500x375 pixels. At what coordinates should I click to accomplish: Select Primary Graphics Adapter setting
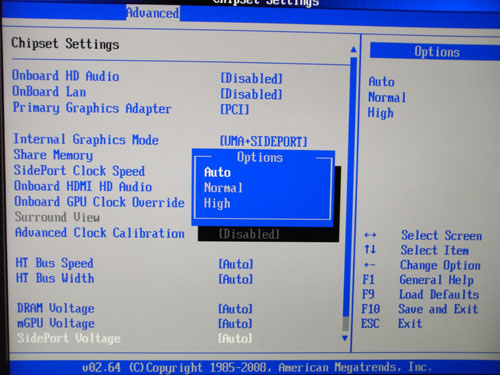click(92, 108)
